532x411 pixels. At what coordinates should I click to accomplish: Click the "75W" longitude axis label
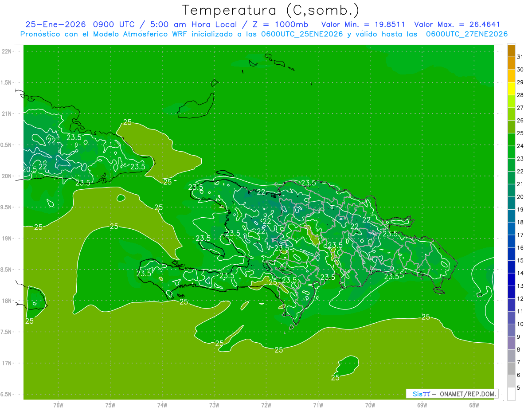(110, 405)
